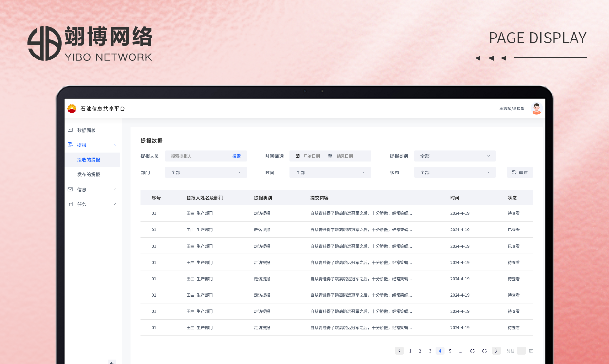Jump to page 5 in pagination
Image resolution: width=609 pixels, height=364 pixels.
pos(450,351)
